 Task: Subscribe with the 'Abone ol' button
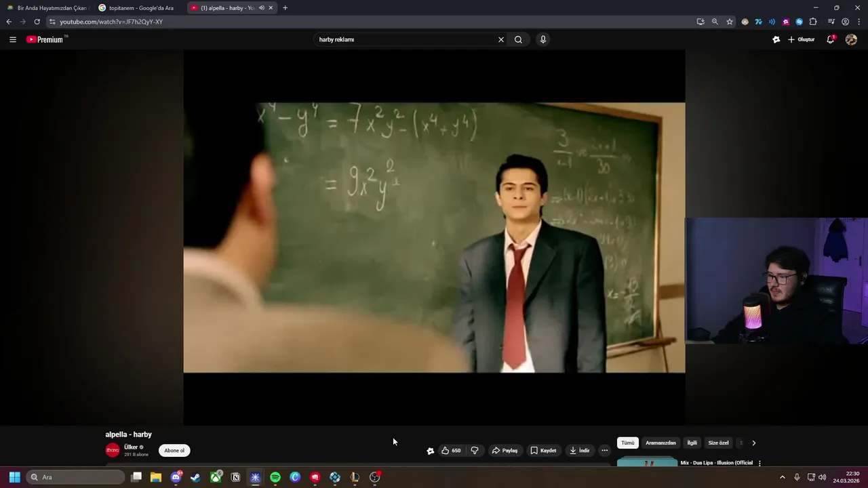[x=174, y=451]
